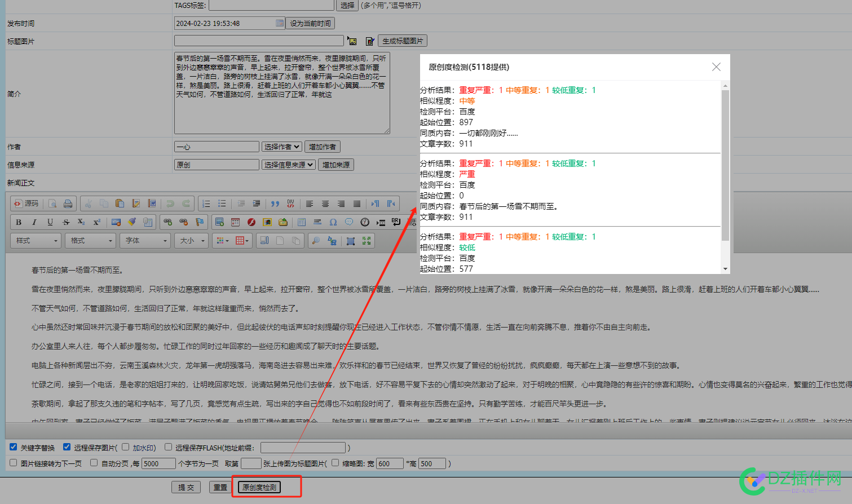The image size is (852, 504).
Task: Insert a bulleted list
Action: point(222,204)
